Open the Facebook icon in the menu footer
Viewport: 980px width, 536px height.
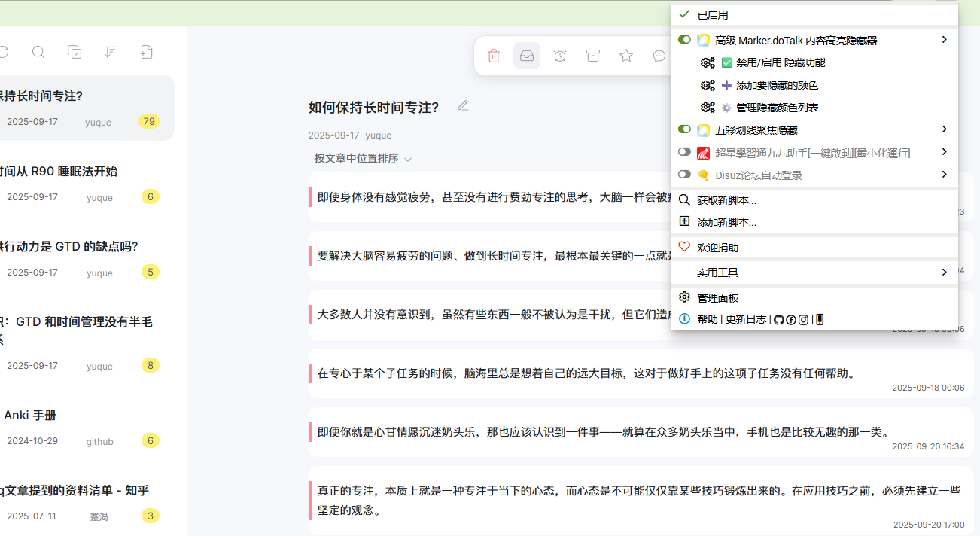[x=791, y=319]
